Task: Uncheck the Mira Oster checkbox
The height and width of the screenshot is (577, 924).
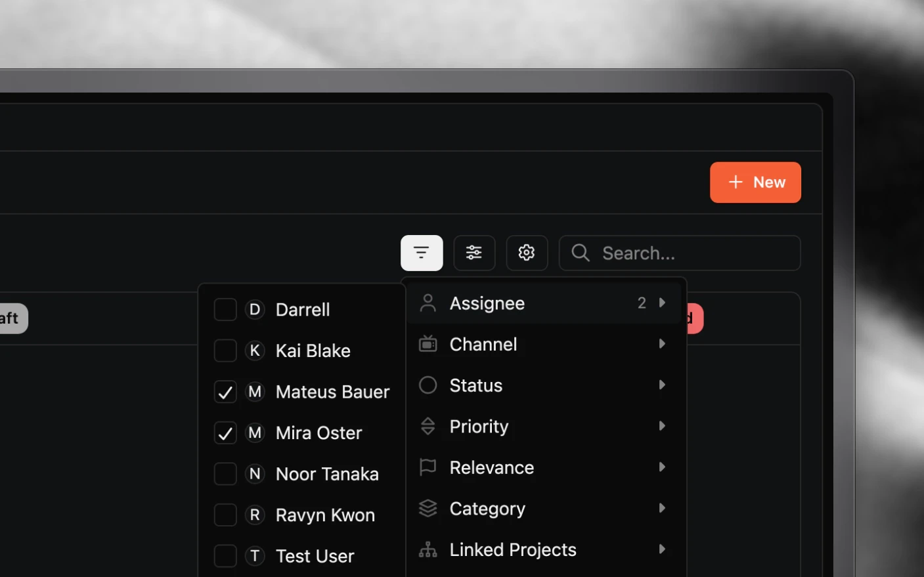Action: point(225,433)
